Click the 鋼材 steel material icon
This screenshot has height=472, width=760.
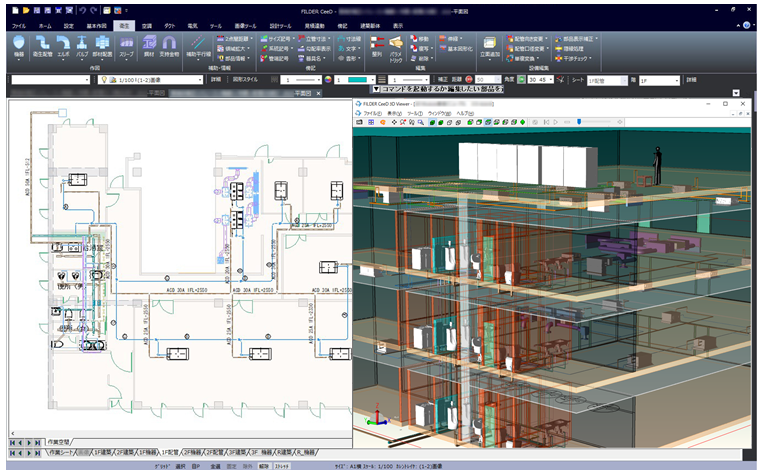(149, 46)
